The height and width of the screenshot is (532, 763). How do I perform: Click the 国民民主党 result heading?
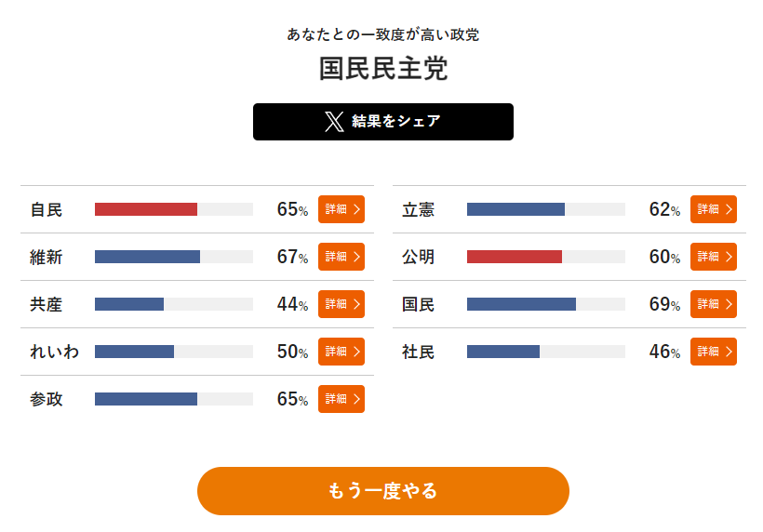pos(383,68)
